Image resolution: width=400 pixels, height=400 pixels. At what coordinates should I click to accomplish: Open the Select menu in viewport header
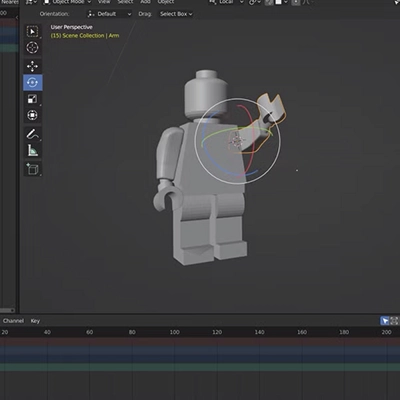tap(125, 2)
